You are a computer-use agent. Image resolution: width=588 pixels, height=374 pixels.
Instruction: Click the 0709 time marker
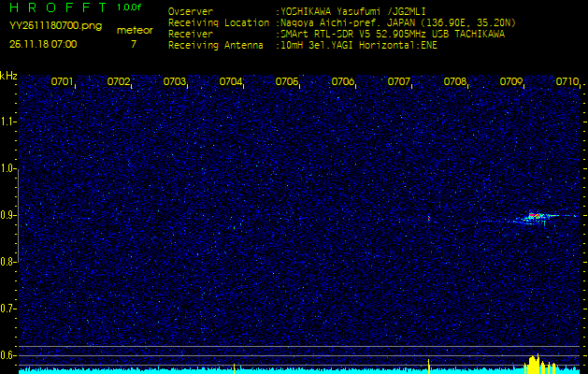(511, 82)
